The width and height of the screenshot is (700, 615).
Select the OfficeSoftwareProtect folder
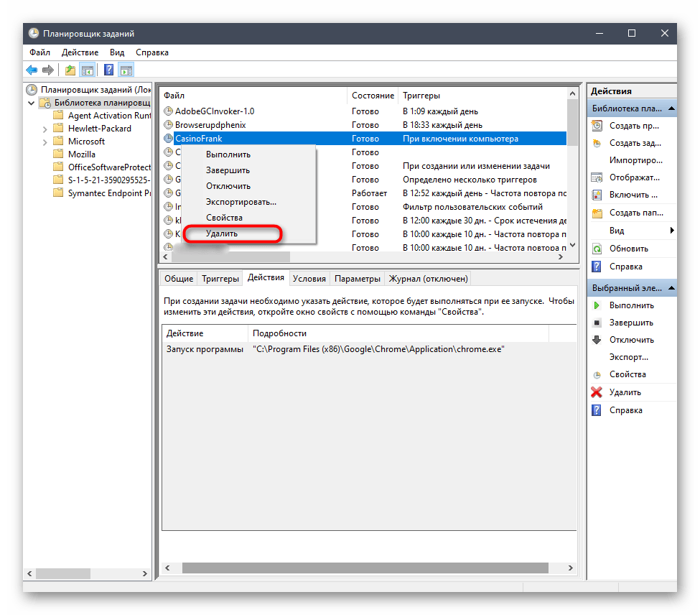pos(109,167)
